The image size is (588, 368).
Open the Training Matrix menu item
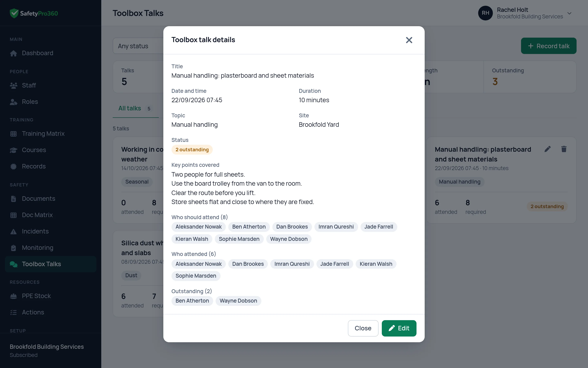[x=51, y=134]
